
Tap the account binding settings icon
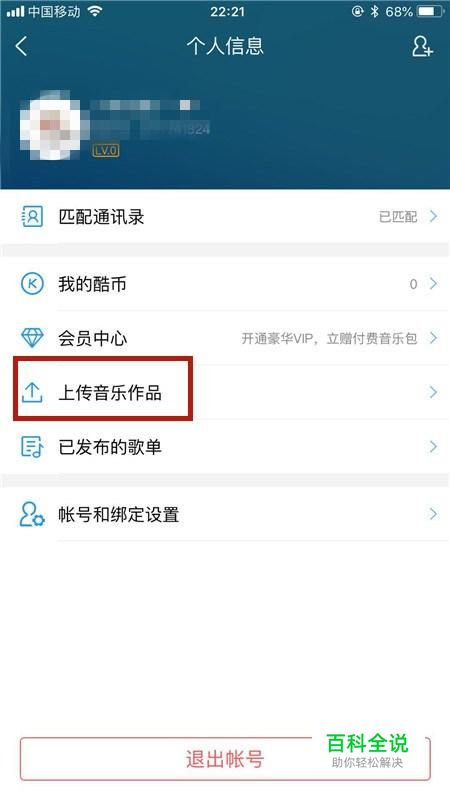click(x=32, y=514)
